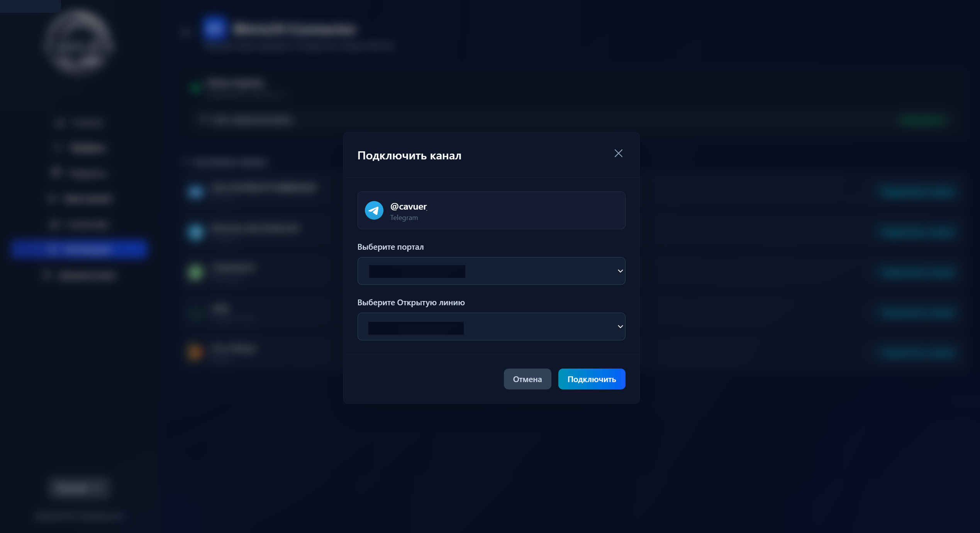Click the highlighted blue sidebar menu item
The width and height of the screenshot is (980, 533).
pos(79,249)
